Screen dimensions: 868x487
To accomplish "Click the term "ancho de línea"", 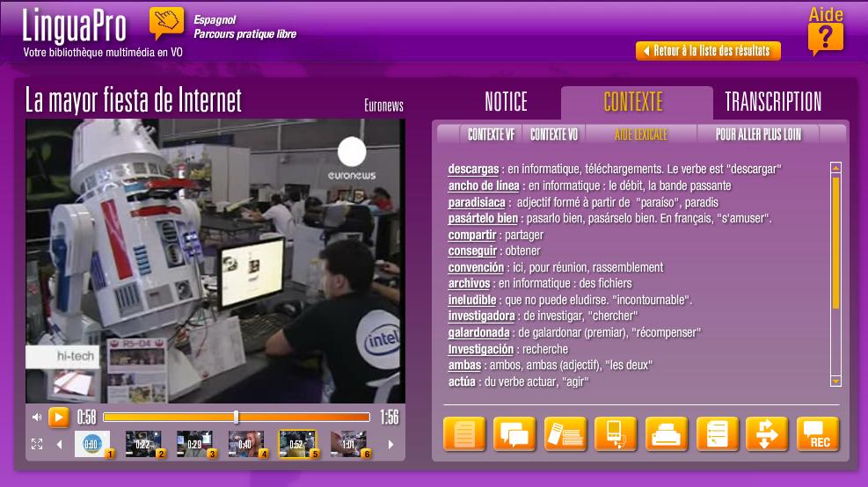I will click(x=484, y=186).
